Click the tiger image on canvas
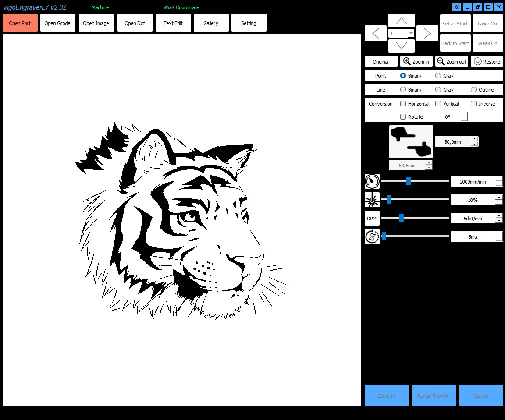The image size is (505, 420). click(x=182, y=220)
